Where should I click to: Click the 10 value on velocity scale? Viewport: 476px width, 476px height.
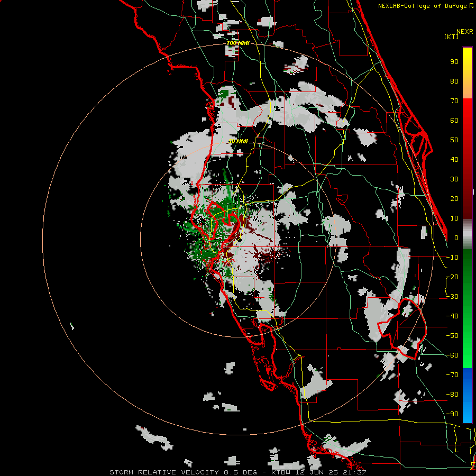point(454,218)
